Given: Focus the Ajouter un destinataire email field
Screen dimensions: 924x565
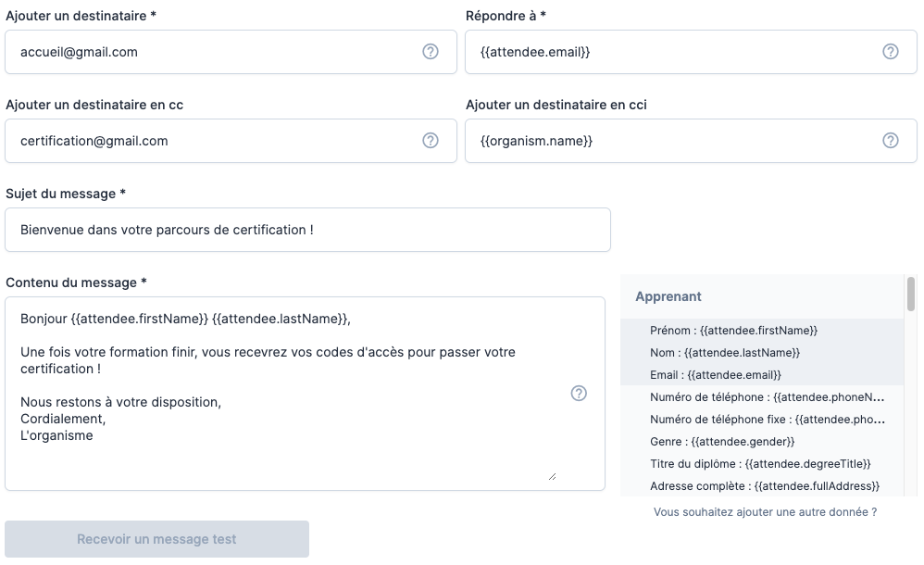Looking at the screenshot, I should click(213, 52).
